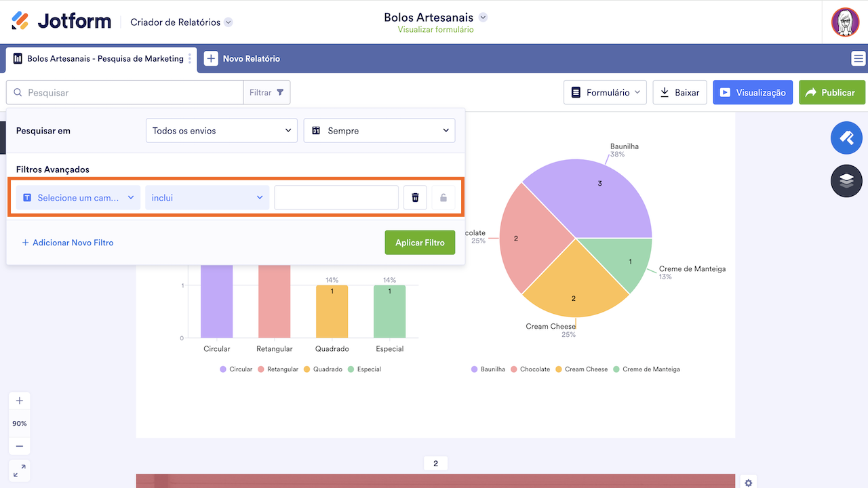Open the Todos os envios dropdown
Viewport: 868px width, 488px height.
coord(221,130)
